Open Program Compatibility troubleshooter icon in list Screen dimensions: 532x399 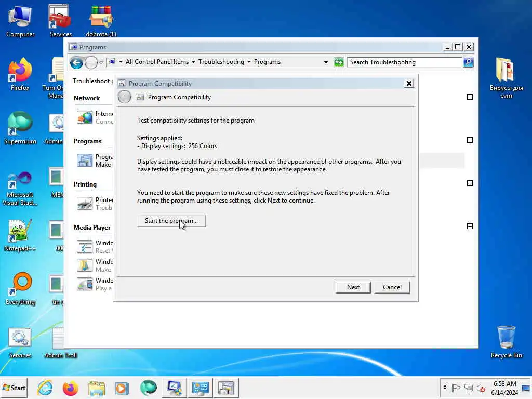tap(85, 161)
